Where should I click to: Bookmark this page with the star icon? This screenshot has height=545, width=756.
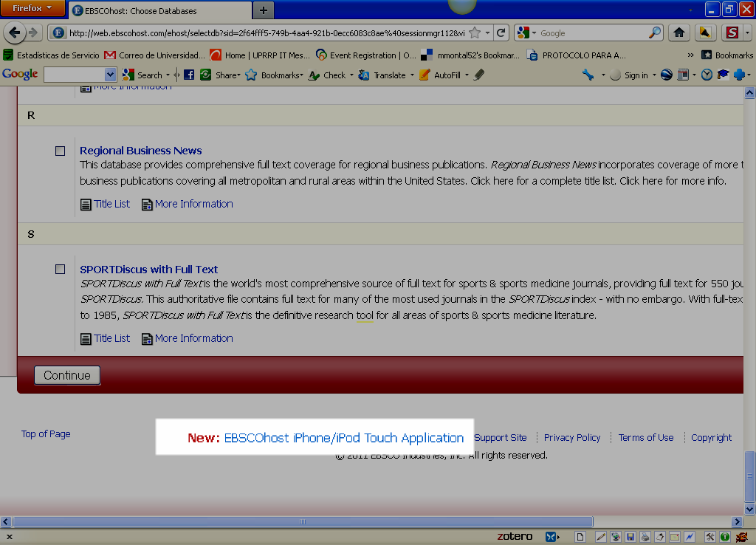pos(475,32)
